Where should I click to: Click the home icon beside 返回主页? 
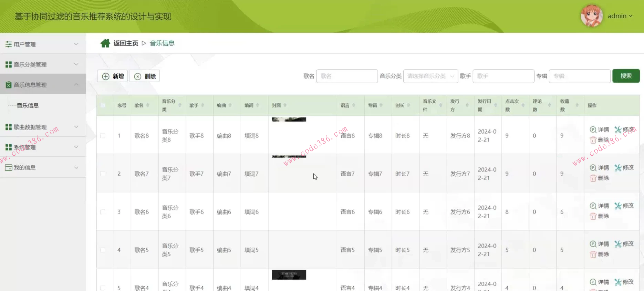pos(105,43)
